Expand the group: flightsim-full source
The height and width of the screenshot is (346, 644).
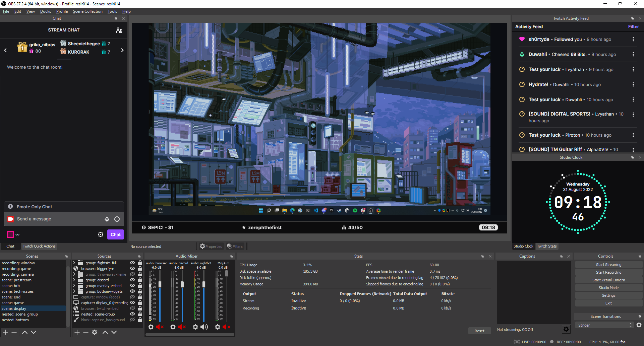coord(74,263)
